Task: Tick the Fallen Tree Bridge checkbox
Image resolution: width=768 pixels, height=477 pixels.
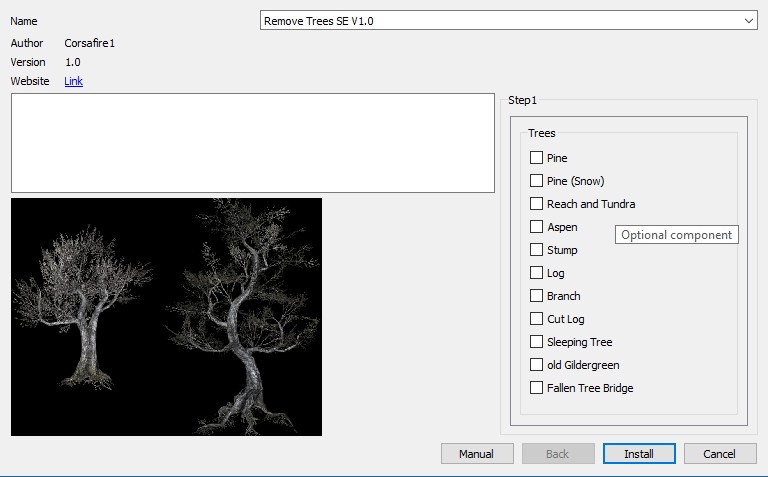Action: click(x=537, y=388)
